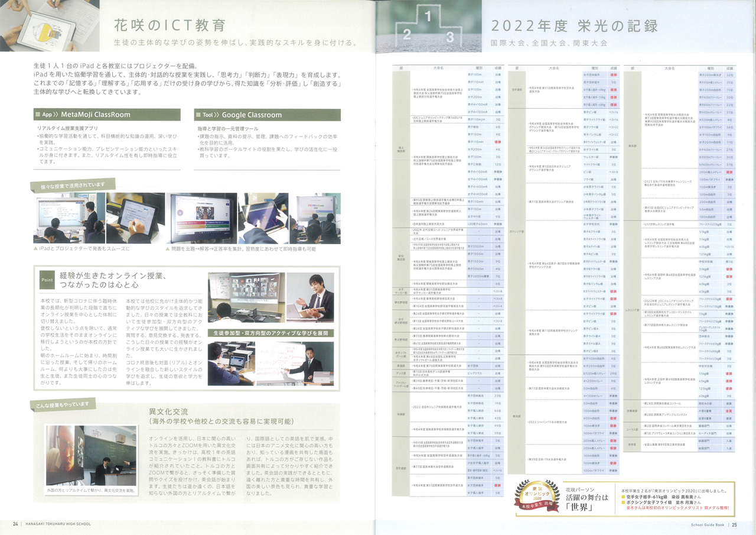The height and width of the screenshot is (535, 756).
Task: Click the subtitle '国際大会、全国大会、関東大会'
Action: [x=549, y=43]
